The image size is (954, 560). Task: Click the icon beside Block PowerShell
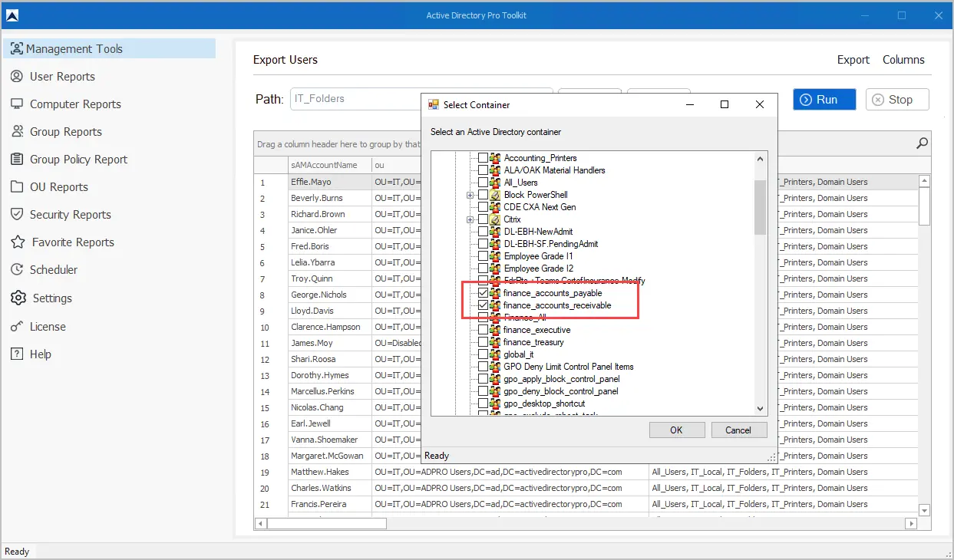(495, 195)
